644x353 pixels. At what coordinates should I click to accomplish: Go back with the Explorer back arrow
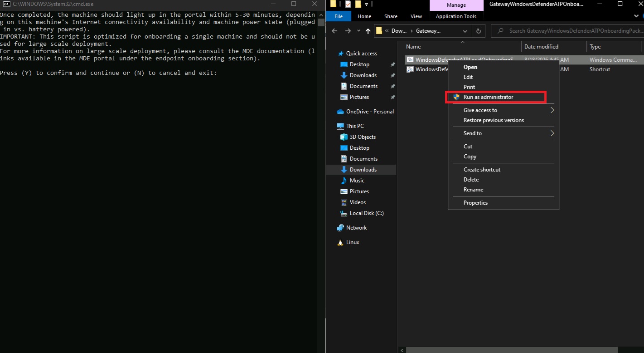pos(334,31)
